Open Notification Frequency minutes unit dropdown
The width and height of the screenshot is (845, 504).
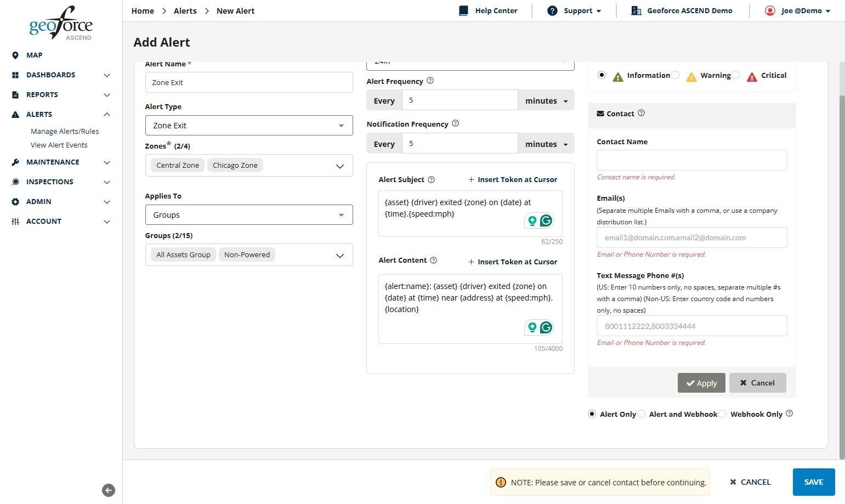[x=546, y=144]
